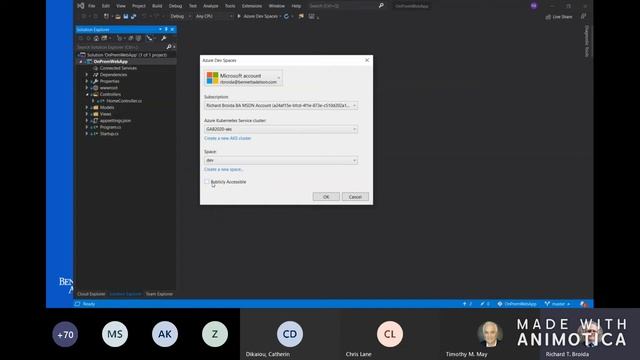Open the Microsoft account selector
Viewport: 640px width, 360px height.
coord(243,78)
